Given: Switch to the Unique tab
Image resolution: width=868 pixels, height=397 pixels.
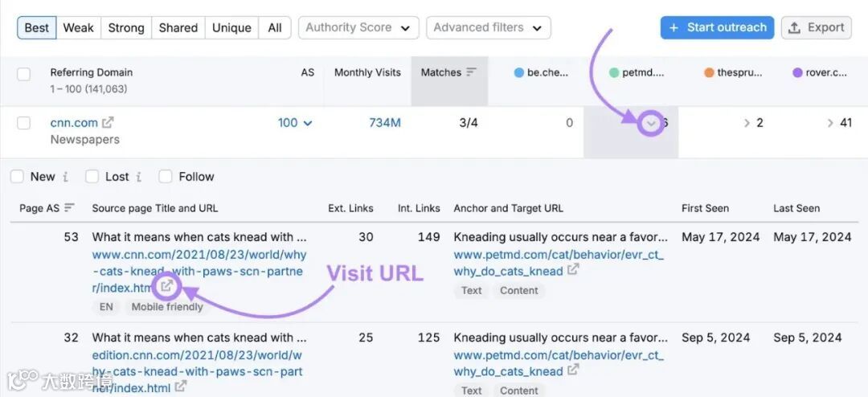Looking at the screenshot, I should [232, 27].
